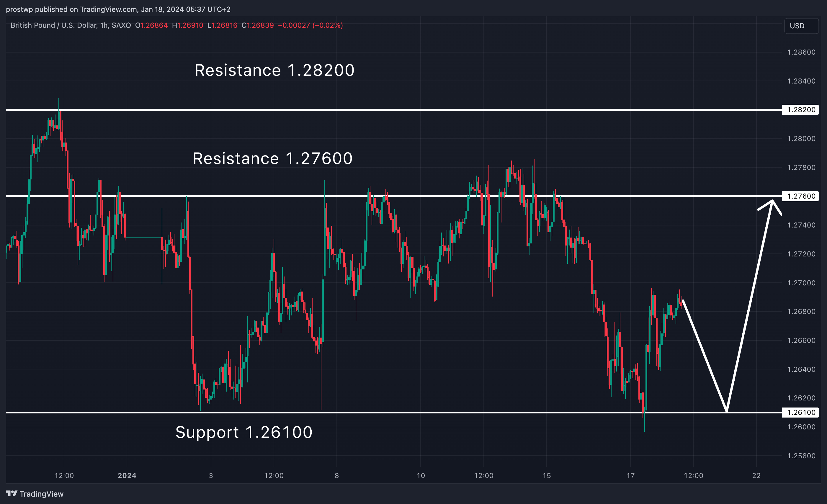Select the 1.28200 price tag on axis
This screenshot has height=504, width=827.
[x=801, y=110]
